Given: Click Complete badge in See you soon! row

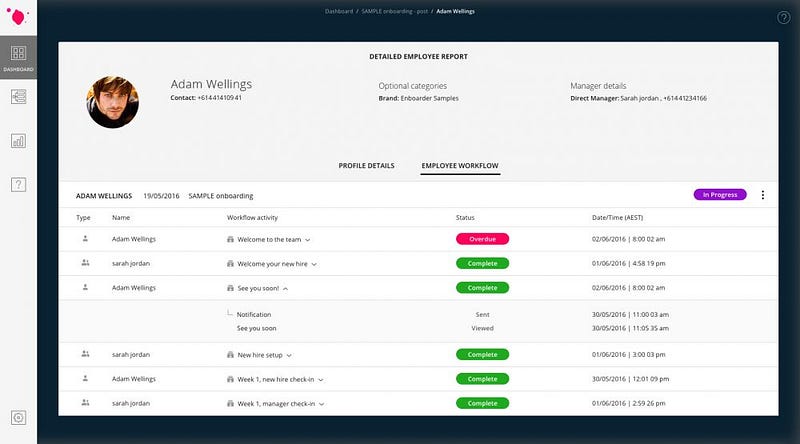Looking at the screenshot, I should pos(482,288).
